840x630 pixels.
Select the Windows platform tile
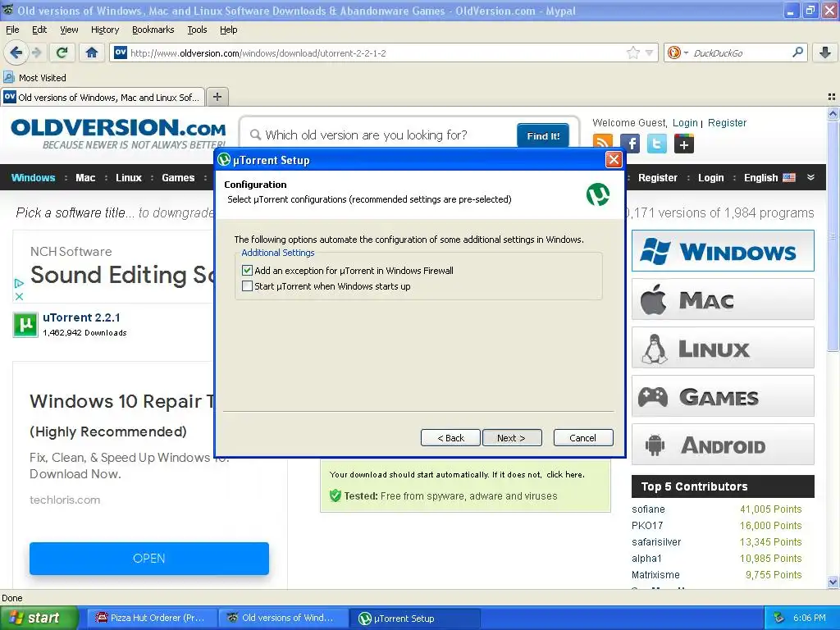723,251
